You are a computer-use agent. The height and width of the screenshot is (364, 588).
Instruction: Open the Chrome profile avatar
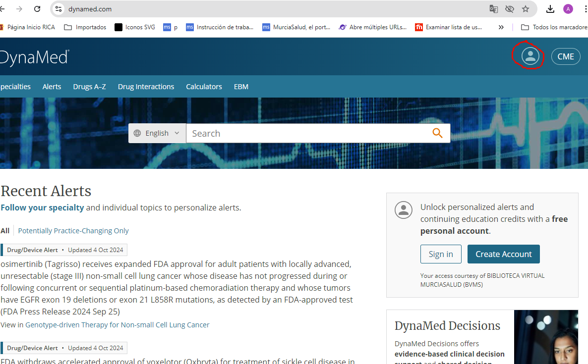click(568, 9)
